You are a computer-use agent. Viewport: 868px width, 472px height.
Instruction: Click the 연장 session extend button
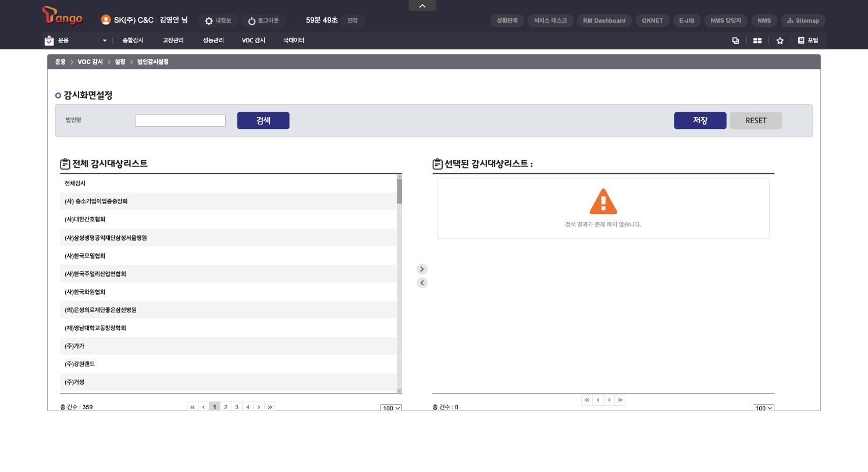click(353, 20)
